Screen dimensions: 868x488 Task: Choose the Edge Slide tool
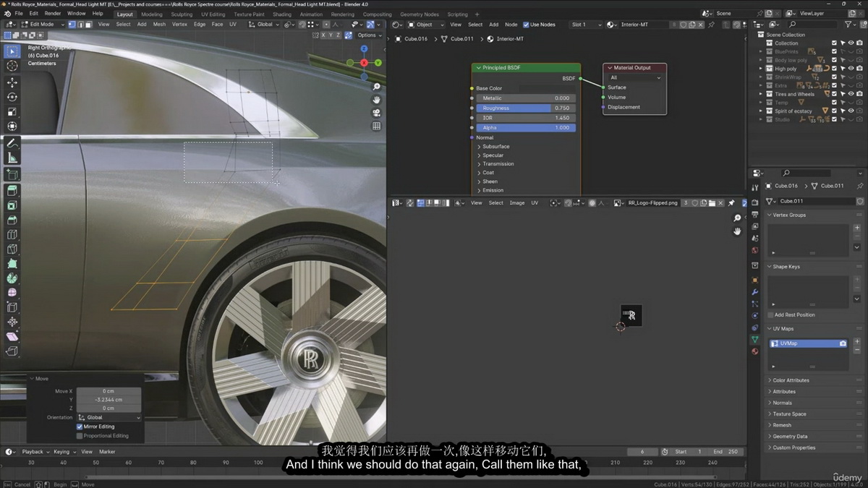pos(12,307)
